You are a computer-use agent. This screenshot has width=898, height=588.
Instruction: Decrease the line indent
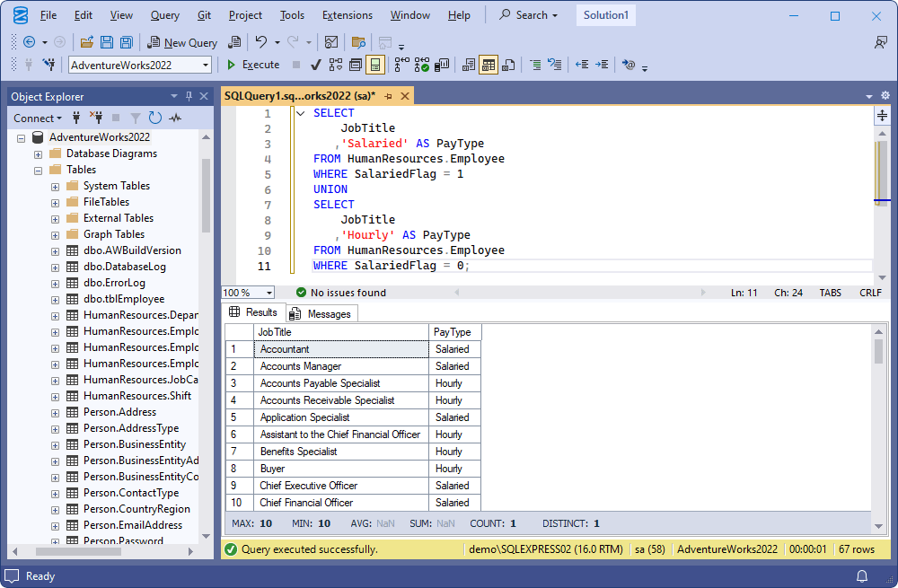pos(582,65)
